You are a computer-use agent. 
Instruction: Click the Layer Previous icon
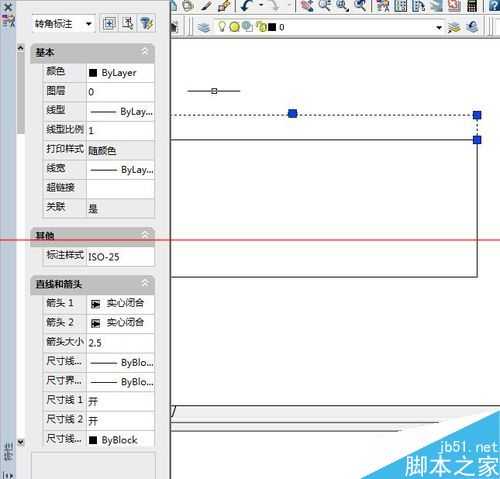tap(472, 27)
